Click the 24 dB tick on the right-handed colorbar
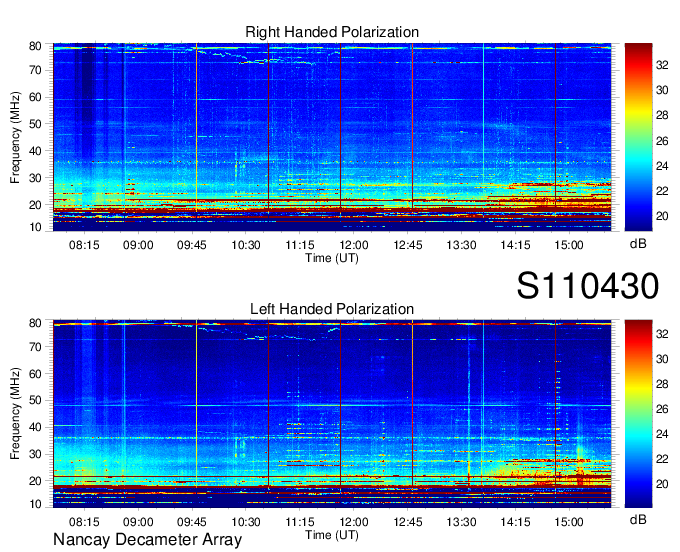The image size is (680, 552). (x=662, y=166)
